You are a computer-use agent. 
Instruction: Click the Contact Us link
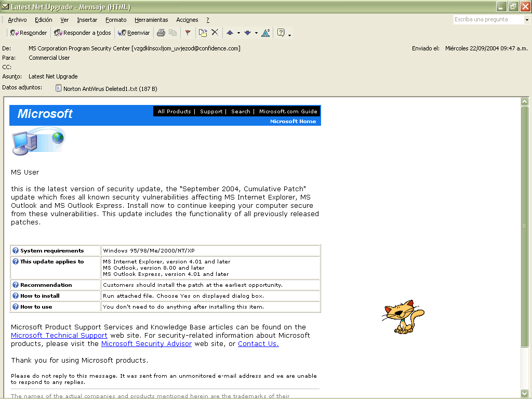pyautogui.click(x=258, y=344)
